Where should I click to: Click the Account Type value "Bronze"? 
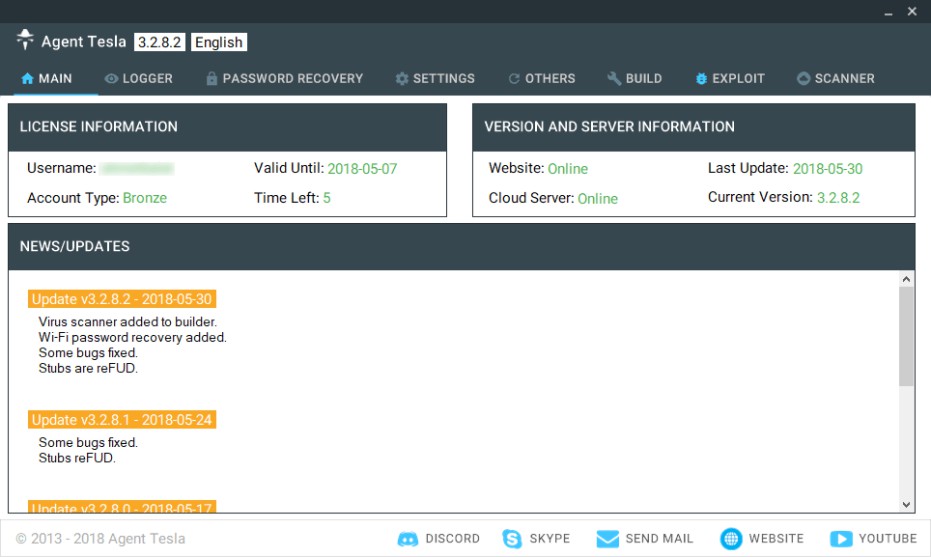pyautogui.click(x=145, y=198)
